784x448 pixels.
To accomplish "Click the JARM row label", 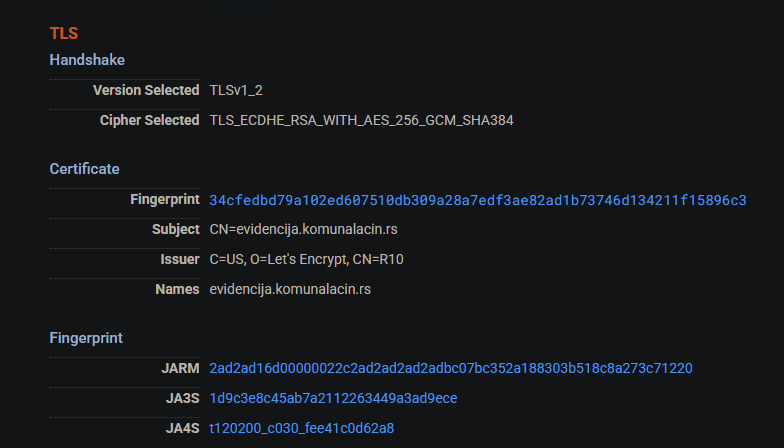I will (x=180, y=368).
